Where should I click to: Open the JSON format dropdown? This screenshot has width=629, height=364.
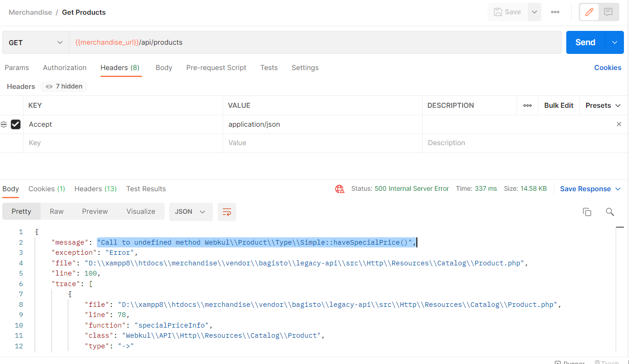191,211
